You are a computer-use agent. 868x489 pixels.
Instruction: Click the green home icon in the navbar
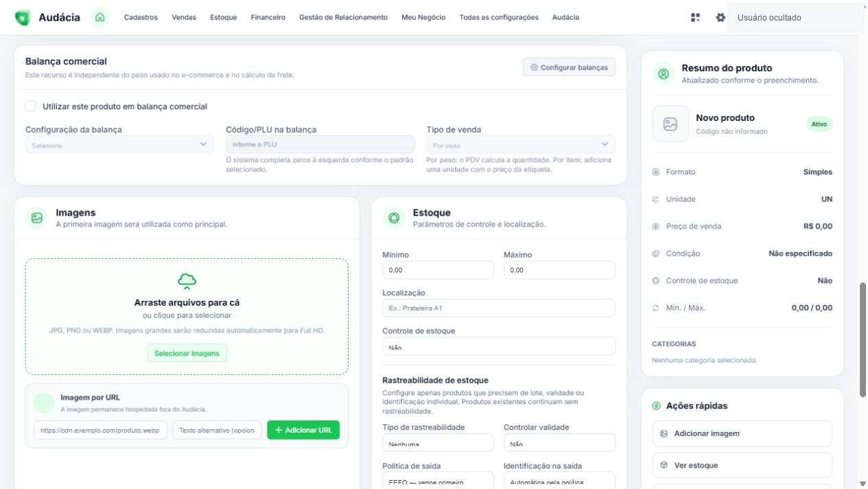coord(100,17)
